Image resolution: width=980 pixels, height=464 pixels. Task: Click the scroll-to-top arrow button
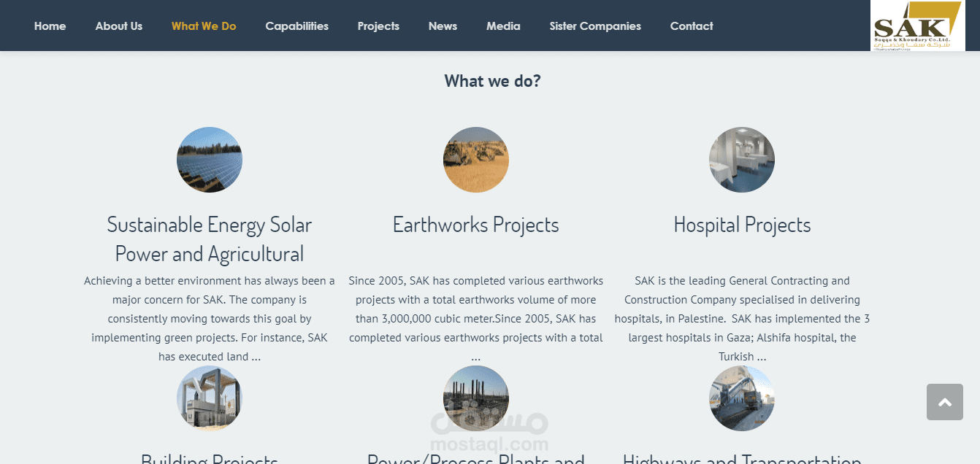pyautogui.click(x=944, y=402)
